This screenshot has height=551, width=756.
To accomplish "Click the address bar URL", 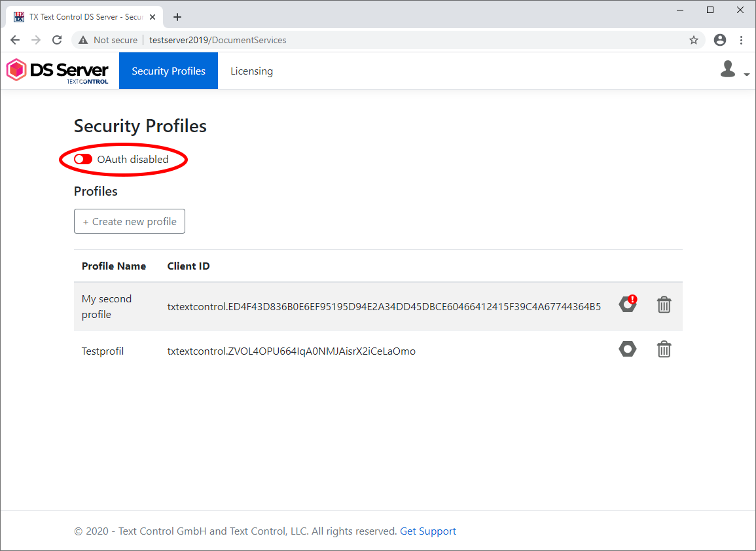I will click(217, 40).
